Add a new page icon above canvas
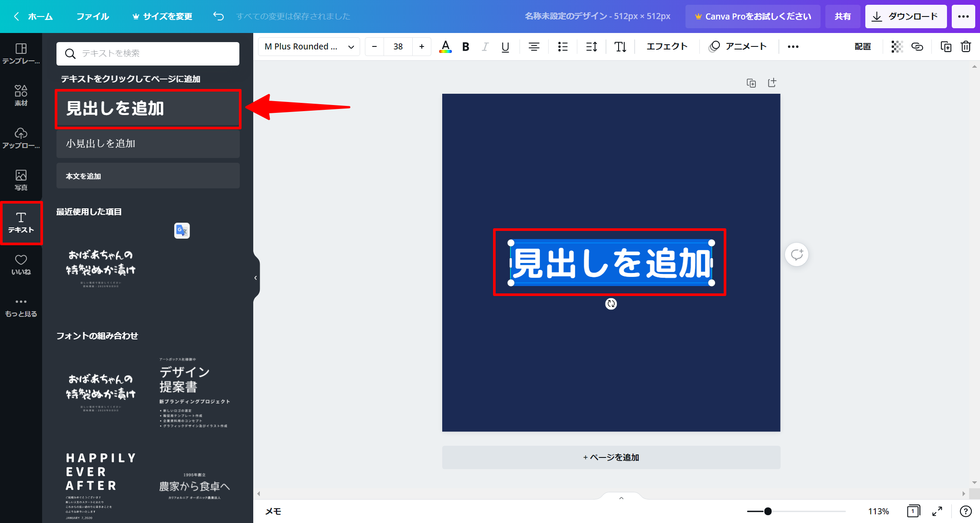The width and height of the screenshot is (980, 523). coord(772,83)
